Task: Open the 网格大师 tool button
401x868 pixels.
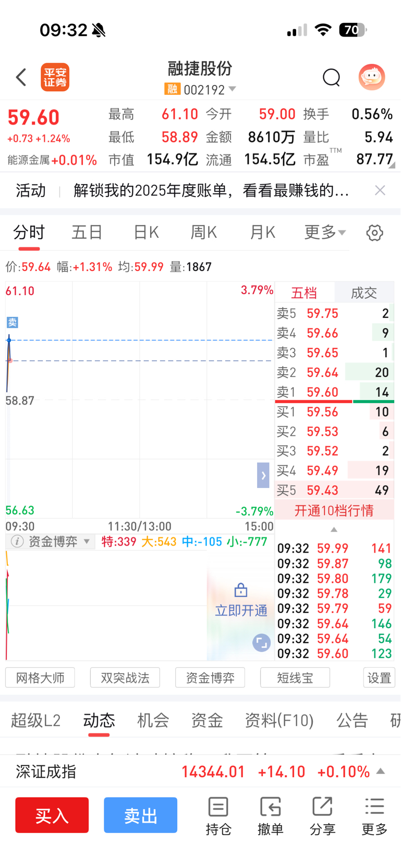Action: pyautogui.click(x=40, y=678)
